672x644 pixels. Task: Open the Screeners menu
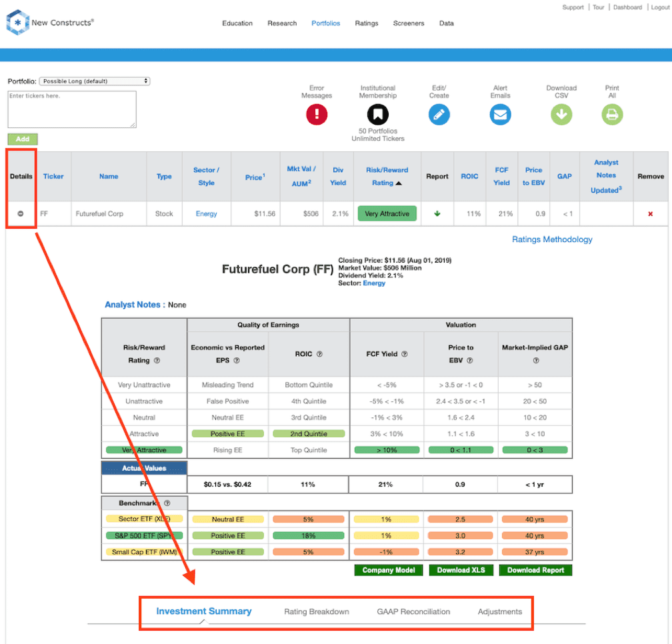tap(409, 23)
